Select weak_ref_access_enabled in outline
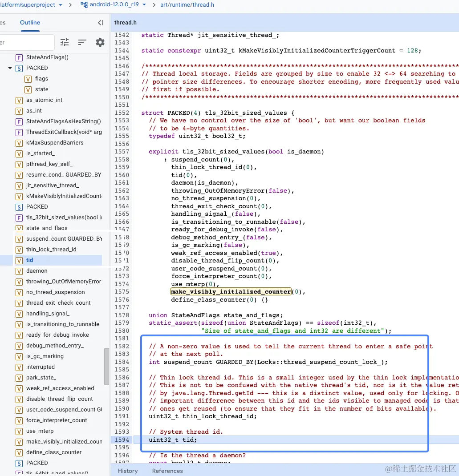Screen dimensions: 459x476 click(60, 388)
